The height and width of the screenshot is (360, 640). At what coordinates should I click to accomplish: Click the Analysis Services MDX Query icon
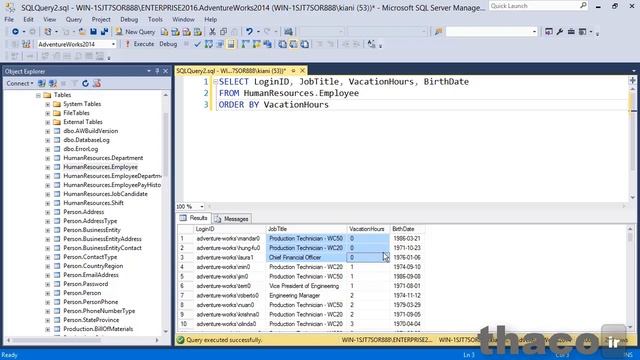point(175,32)
